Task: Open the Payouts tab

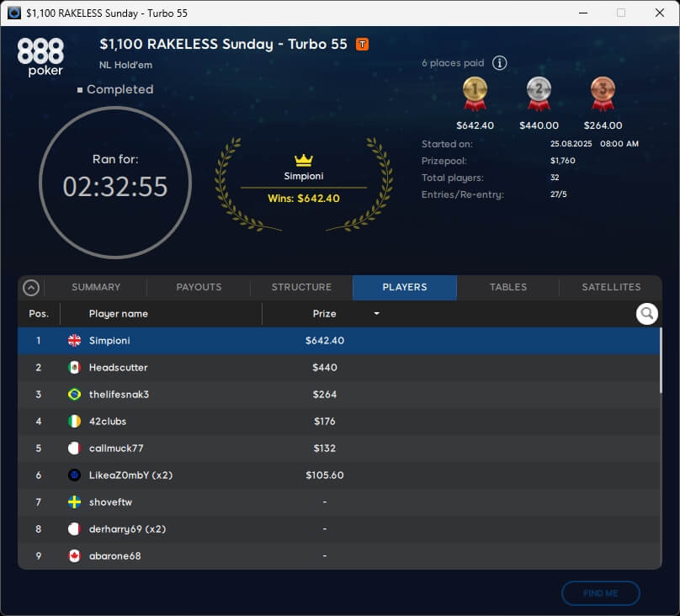Action: 199,287
